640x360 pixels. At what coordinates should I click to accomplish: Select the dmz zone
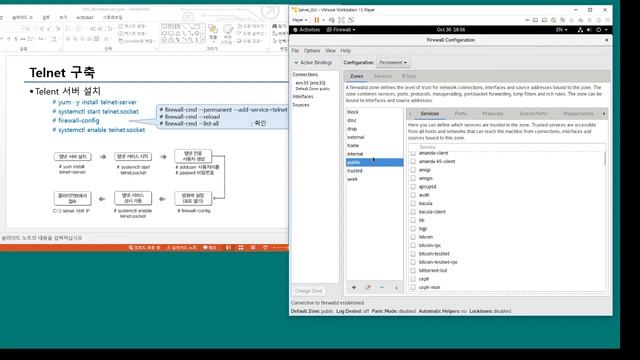[374, 120]
